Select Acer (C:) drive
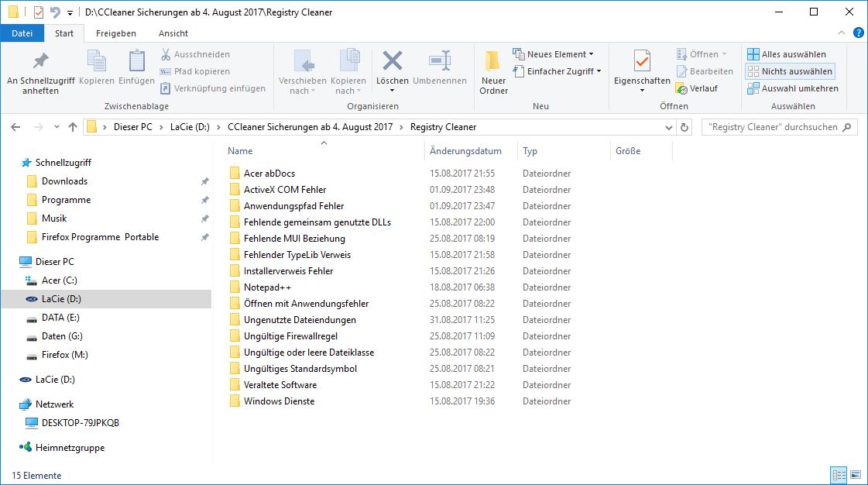This screenshot has height=485, width=868. [59, 280]
